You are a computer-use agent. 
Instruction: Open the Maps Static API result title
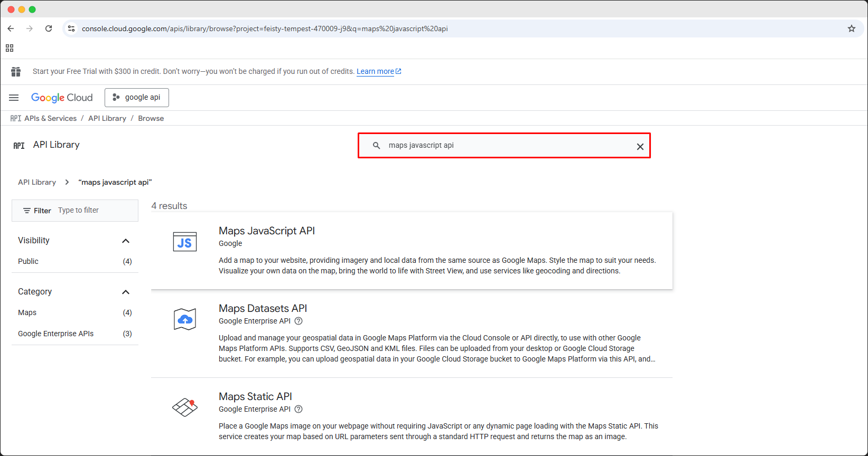pyautogui.click(x=255, y=396)
